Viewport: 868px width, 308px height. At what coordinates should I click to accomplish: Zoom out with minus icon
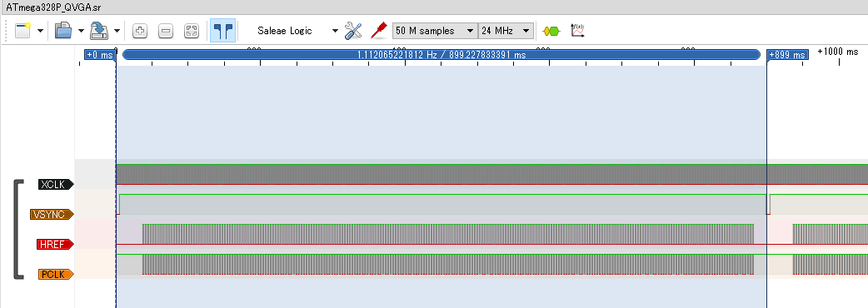(166, 31)
